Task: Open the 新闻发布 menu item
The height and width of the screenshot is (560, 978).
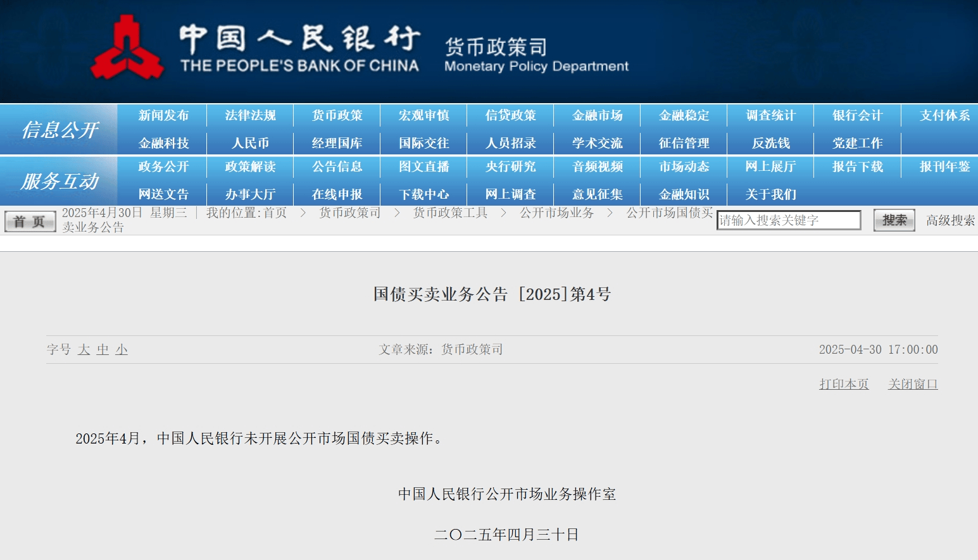Action: [x=163, y=115]
